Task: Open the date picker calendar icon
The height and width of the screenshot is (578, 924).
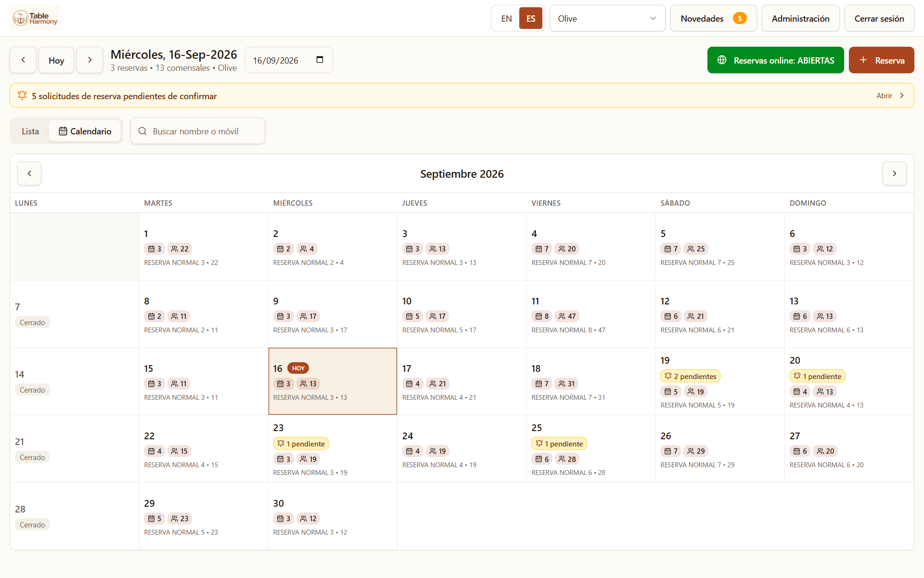Action: coord(320,60)
